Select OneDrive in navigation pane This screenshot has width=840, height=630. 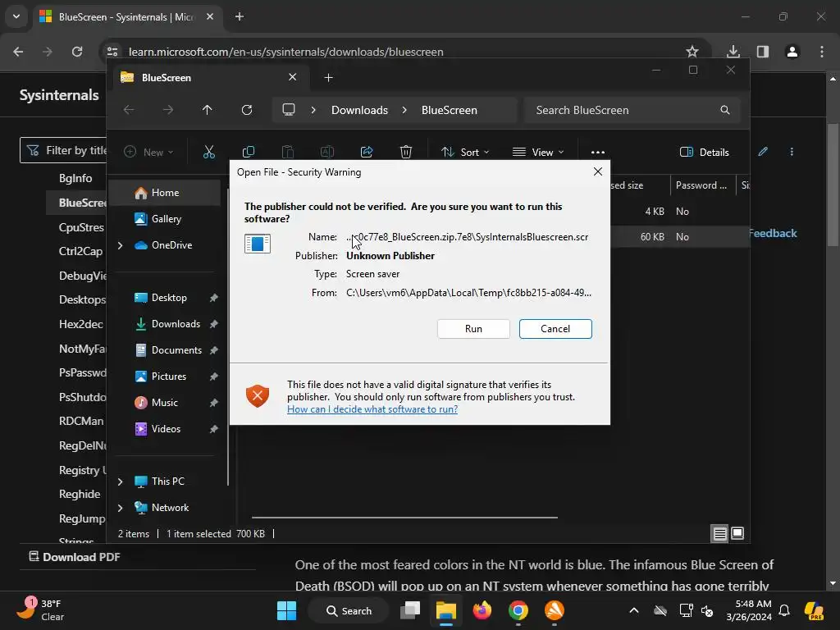(x=171, y=245)
